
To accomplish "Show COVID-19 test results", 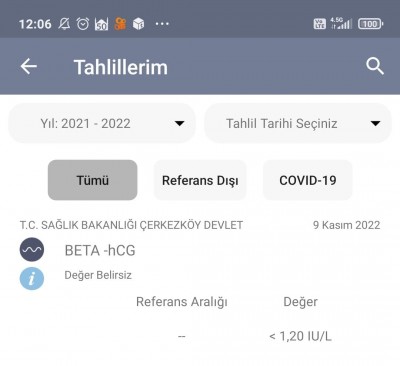I will [x=308, y=180].
